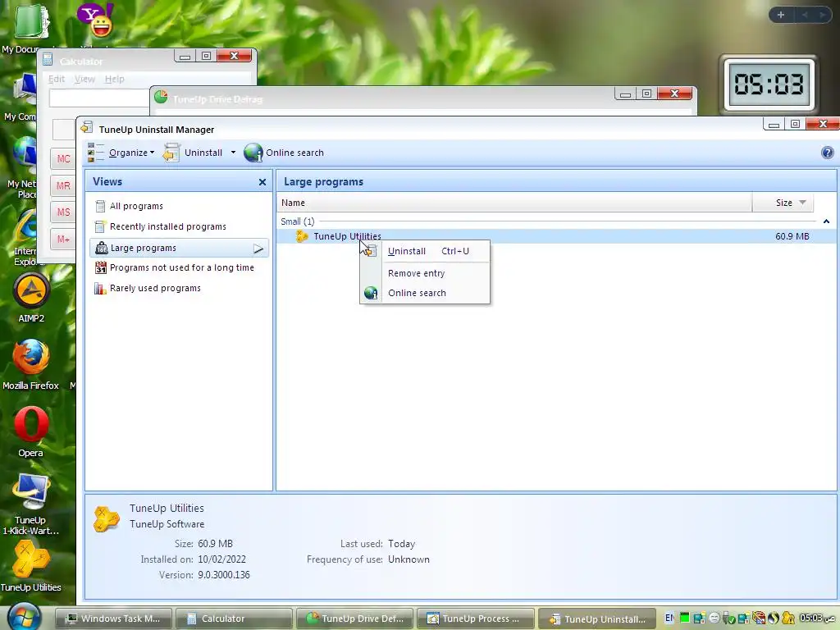Click the MC button in Calculator
This screenshot has width=840, height=630.
point(63,159)
